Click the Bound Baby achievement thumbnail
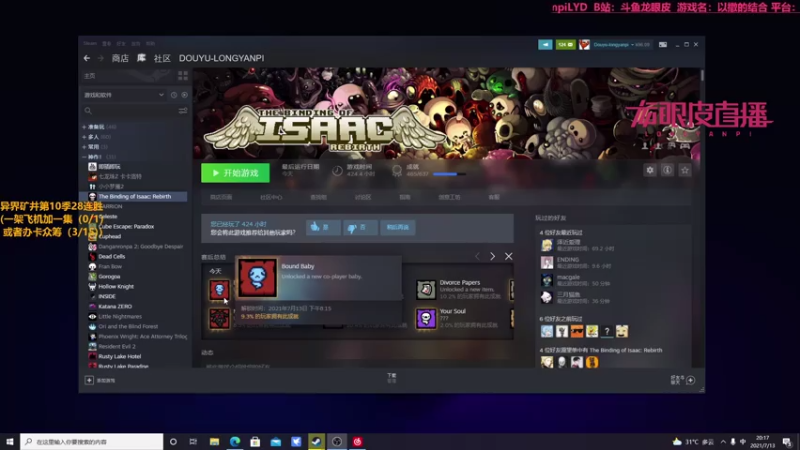The height and width of the screenshot is (450, 800). [x=219, y=290]
